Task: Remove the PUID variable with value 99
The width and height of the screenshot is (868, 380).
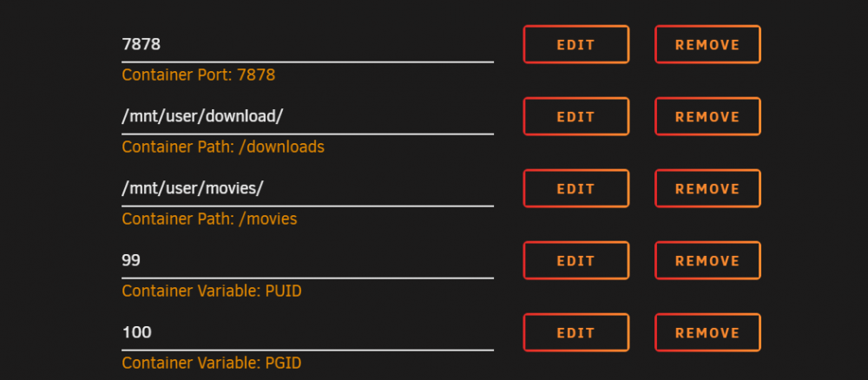Action: tap(707, 260)
